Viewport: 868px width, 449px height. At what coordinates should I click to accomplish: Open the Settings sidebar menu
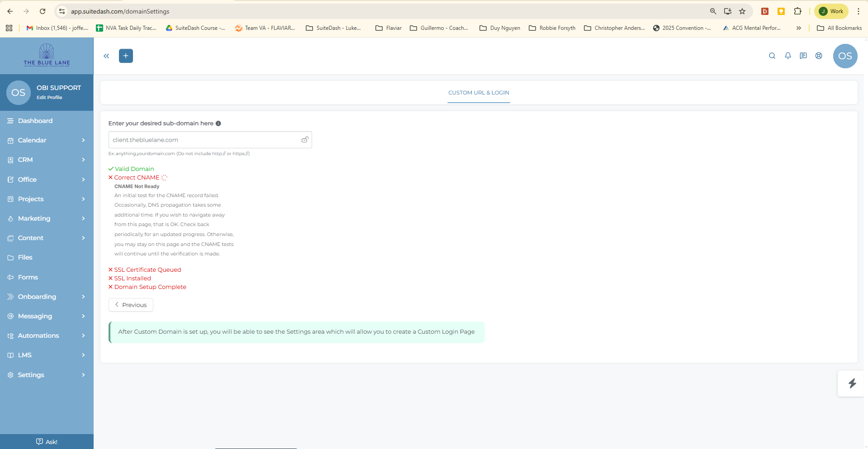coord(47,375)
